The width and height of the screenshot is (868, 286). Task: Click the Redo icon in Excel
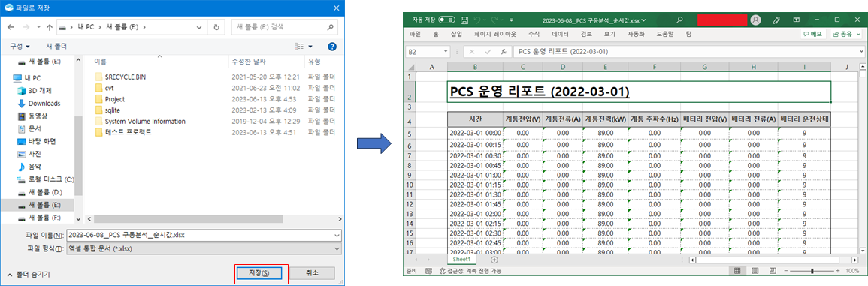[495, 20]
